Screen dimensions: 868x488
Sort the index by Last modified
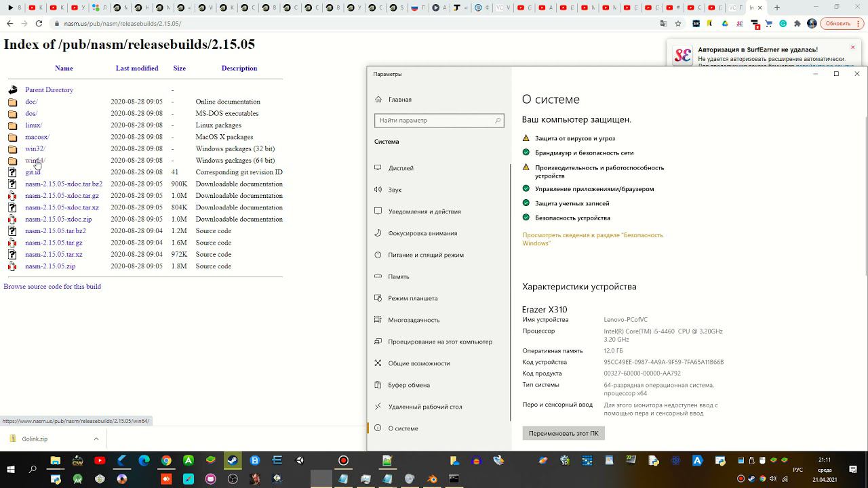[x=137, y=68]
